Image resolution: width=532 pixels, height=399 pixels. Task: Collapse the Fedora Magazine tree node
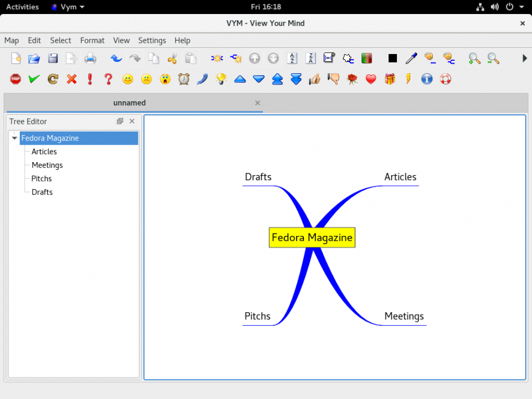tap(14, 137)
